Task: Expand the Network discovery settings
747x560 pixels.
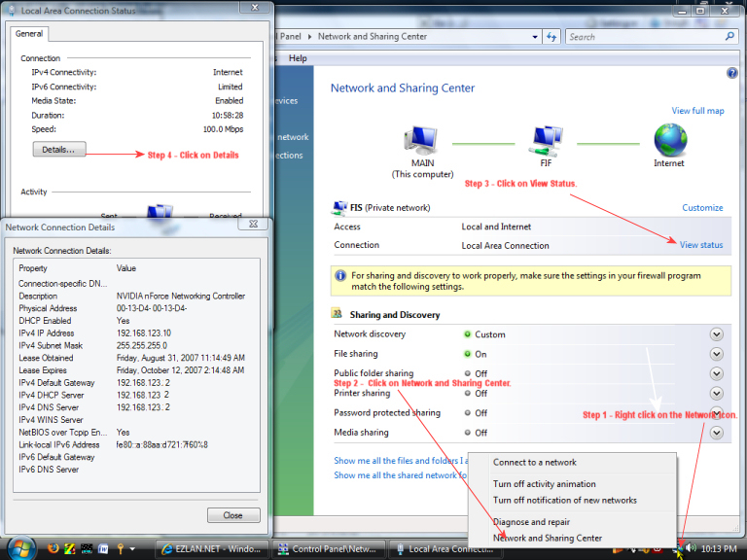Action: [717, 334]
